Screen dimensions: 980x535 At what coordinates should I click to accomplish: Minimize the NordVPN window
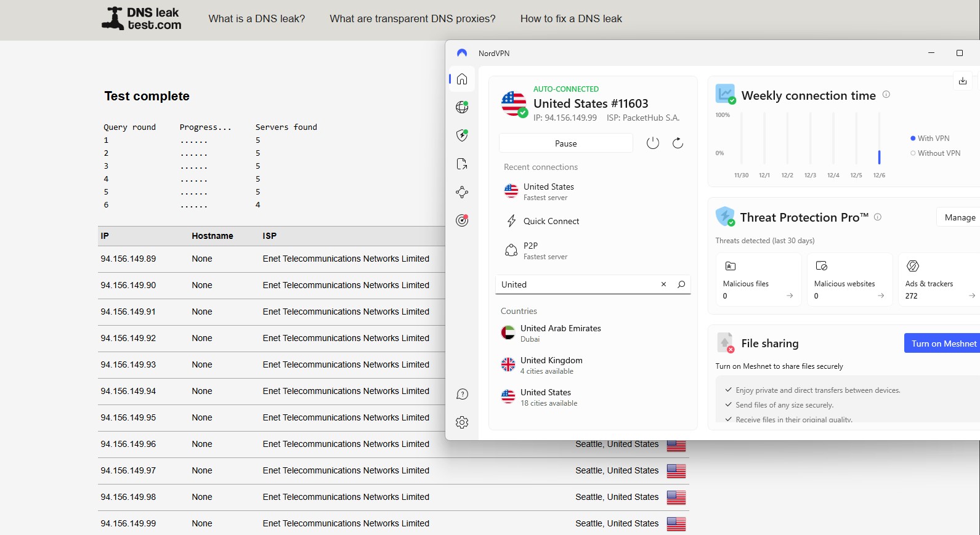coord(931,53)
